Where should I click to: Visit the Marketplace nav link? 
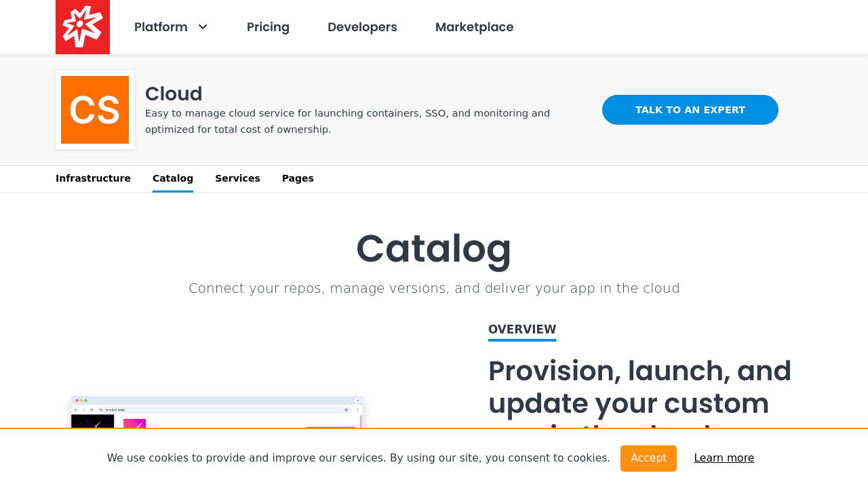pos(474,27)
